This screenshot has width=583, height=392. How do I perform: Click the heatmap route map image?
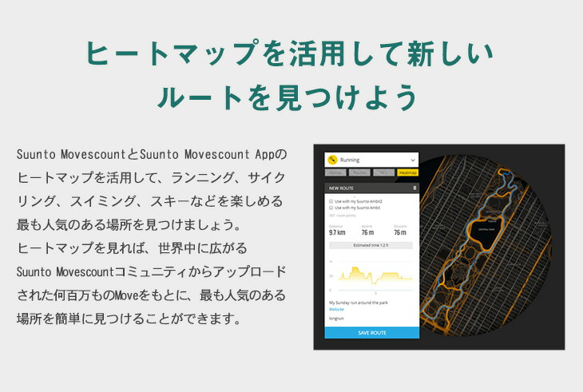tap(486, 245)
